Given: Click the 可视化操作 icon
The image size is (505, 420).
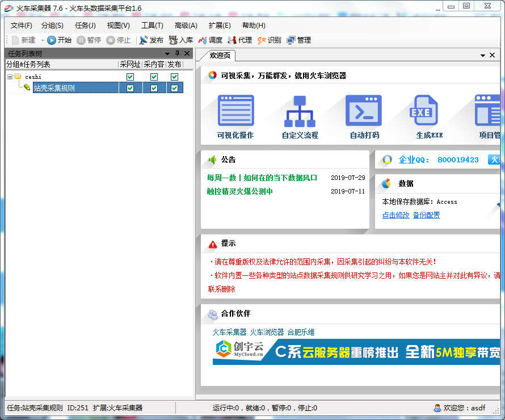Looking at the screenshot, I should [x=235, y=111].
